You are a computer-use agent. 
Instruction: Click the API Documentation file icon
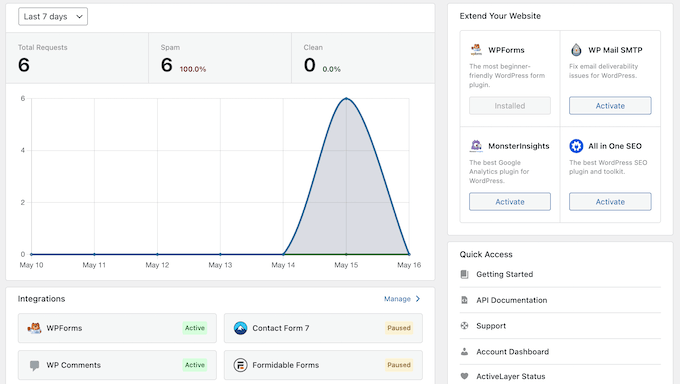(464, 300)
